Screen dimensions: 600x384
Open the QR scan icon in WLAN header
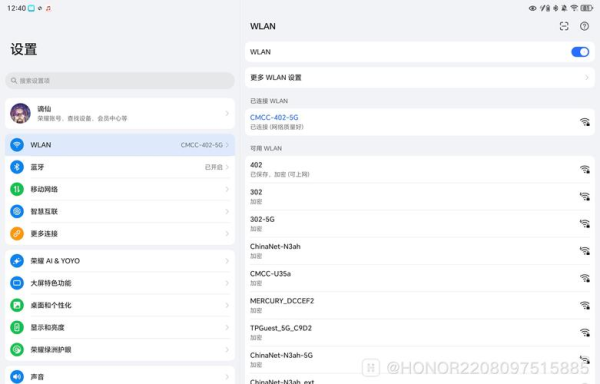(564, 26)
